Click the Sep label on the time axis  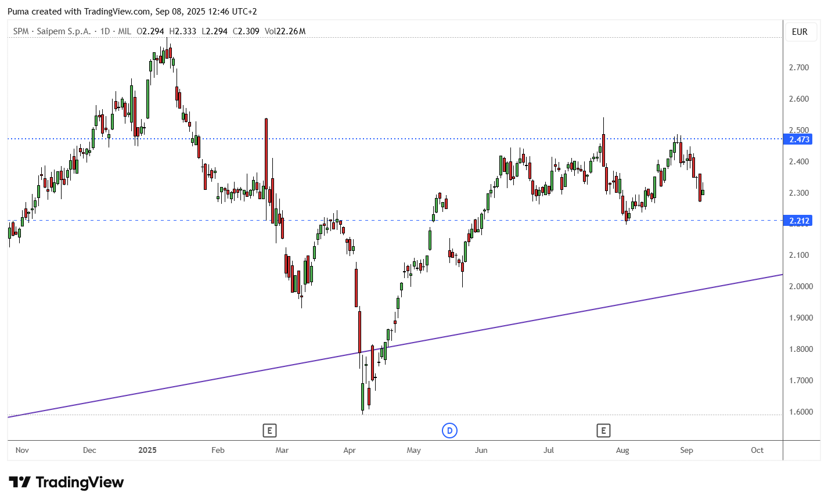(x=686, y=450)
